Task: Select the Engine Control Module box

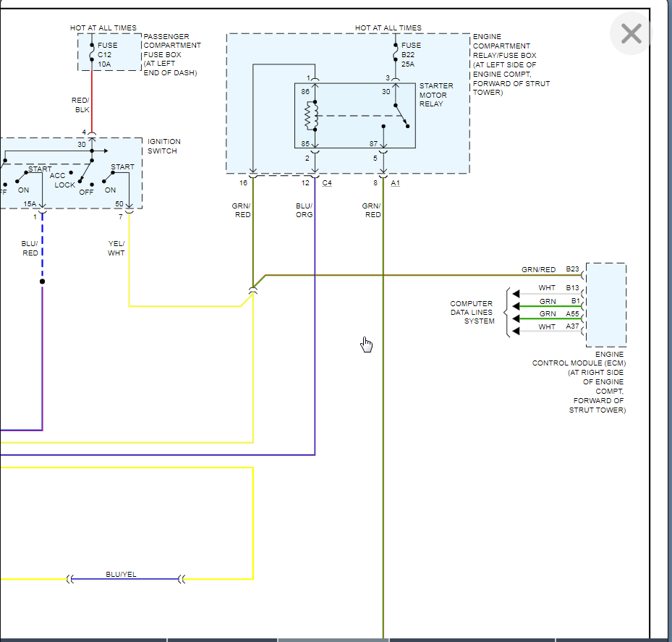Action: pyautogui.click(x=606, y=305)
